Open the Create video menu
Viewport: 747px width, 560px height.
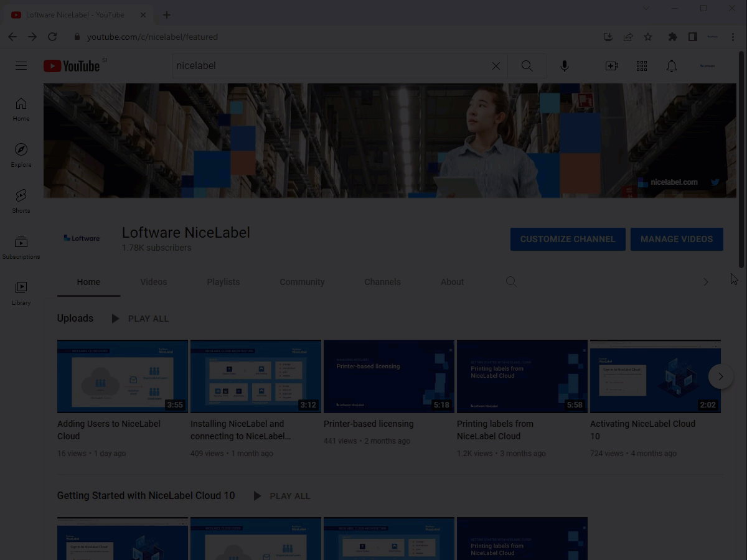pyautogui.click(x=612, y=66)
